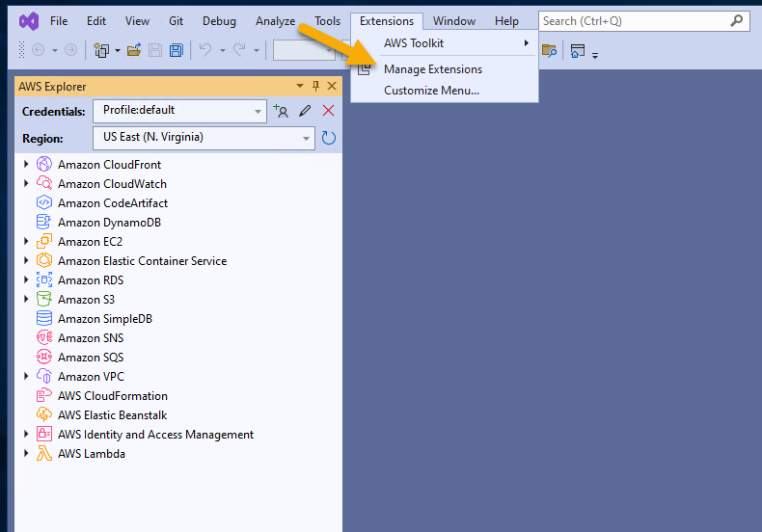Select AWS Elastic Beanstalk in the tree
762x532 pixels.
[x=112, y=415]
